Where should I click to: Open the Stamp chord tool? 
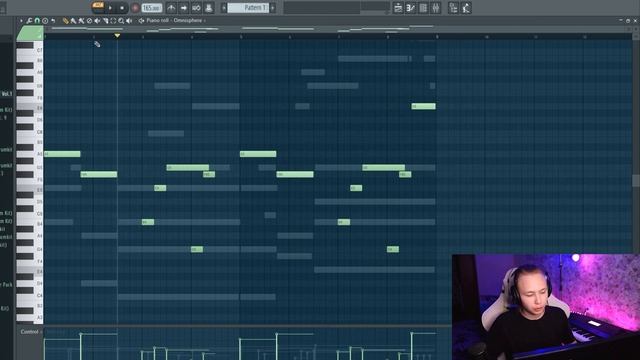(45, 20)
